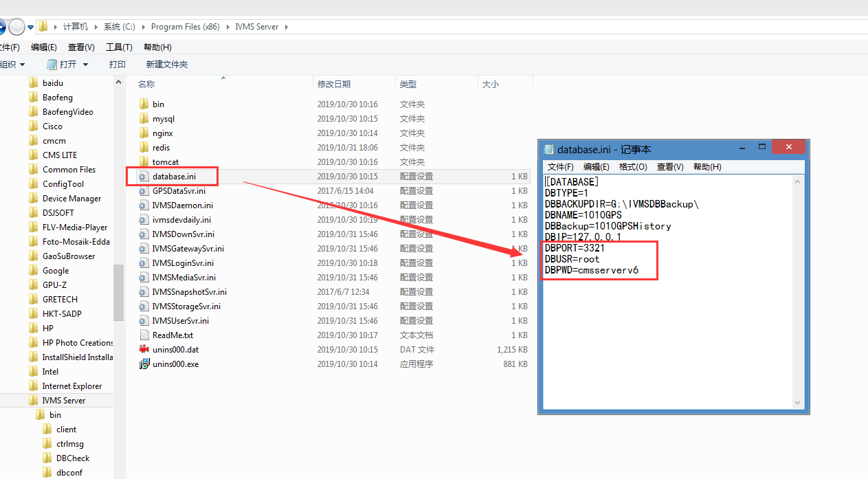The image size is (868, 479).
Task: Click the navigation pane scrollbar thumb
Action: [x=119, y=292]
